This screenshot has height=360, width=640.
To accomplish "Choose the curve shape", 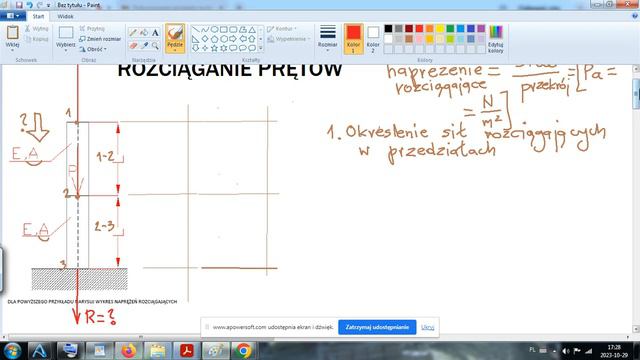I will 205,30.
